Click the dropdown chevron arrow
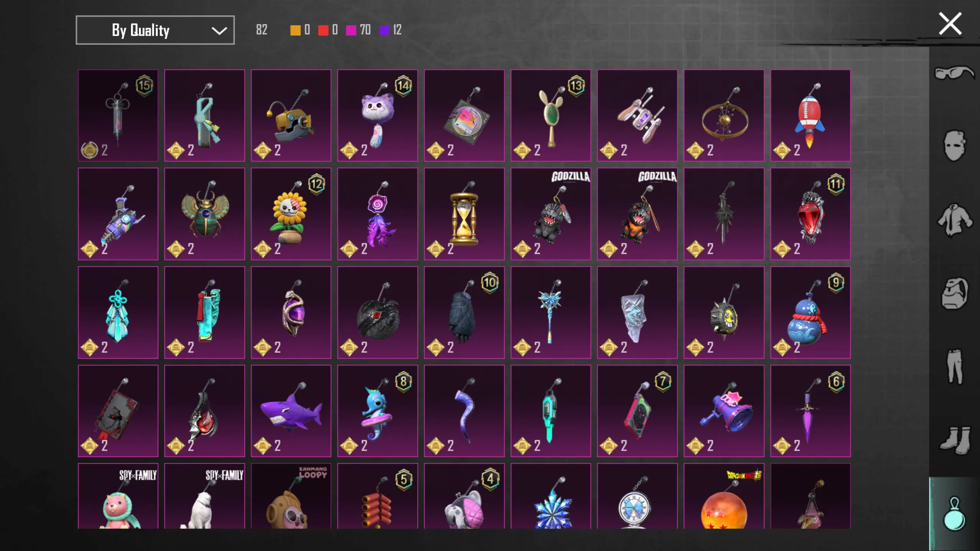Viewport: 980px width, 551px height. point(219,31)
